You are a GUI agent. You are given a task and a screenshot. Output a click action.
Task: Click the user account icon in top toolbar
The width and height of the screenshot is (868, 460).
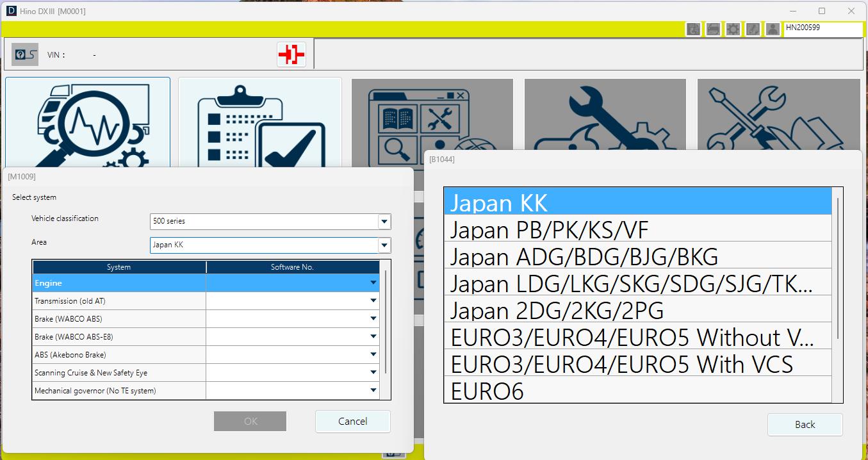(x=773, y=29)
